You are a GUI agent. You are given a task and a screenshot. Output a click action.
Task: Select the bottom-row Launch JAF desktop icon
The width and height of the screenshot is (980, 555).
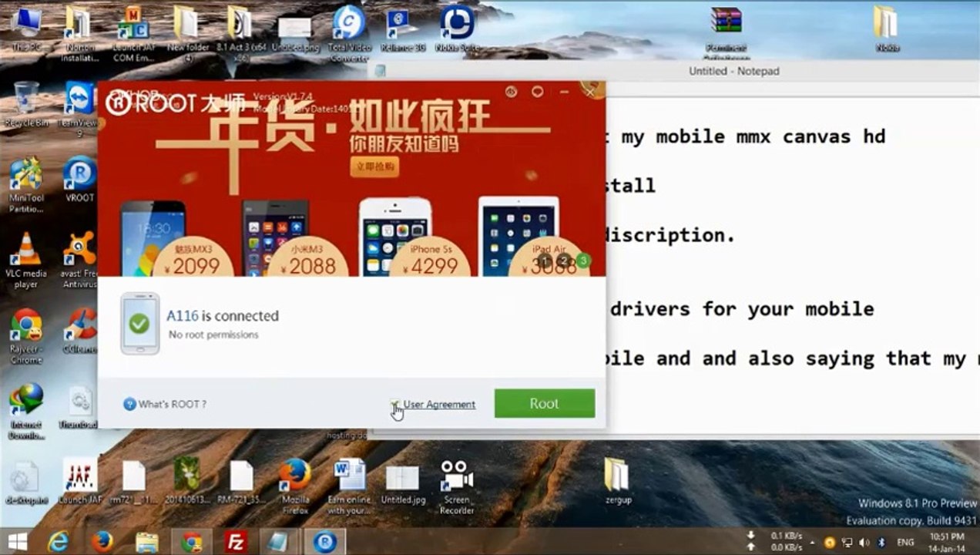(x=80, y=482)
